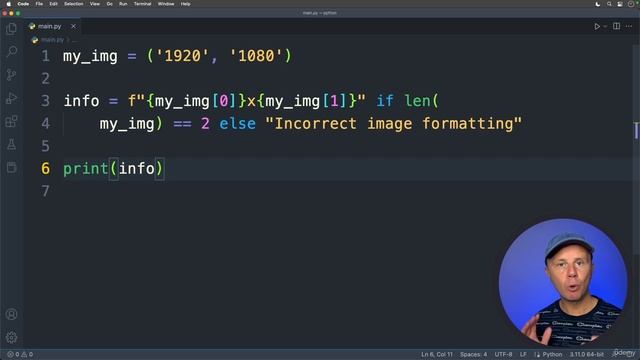
Task: Open the activity bar icon below Testing
Action: point(11,167)
